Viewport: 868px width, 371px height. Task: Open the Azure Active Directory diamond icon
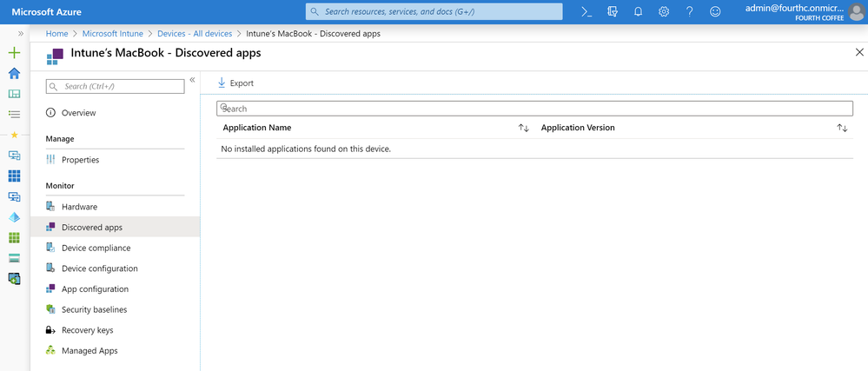pos(15,217)
